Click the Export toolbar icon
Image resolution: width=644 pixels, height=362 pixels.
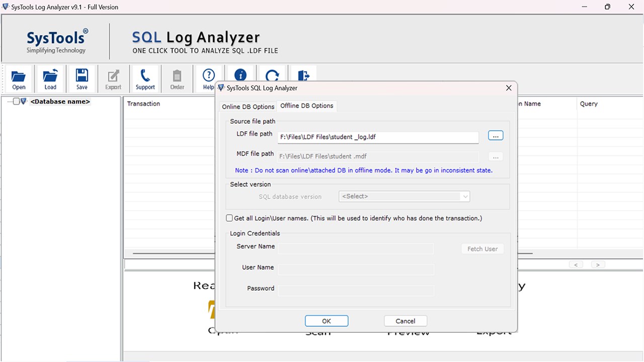click(x=113, y=79)
